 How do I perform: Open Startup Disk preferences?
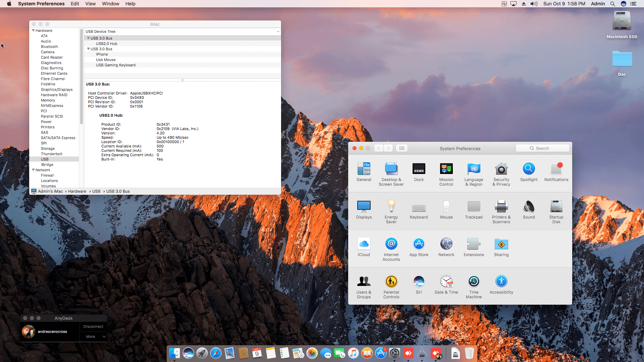tap(556, 212)
